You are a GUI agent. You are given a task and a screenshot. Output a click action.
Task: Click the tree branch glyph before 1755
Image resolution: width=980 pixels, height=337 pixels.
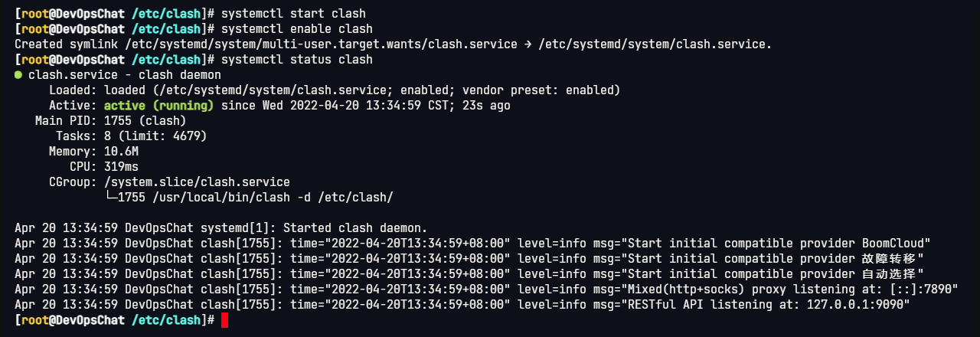click(x=111, y=198)
